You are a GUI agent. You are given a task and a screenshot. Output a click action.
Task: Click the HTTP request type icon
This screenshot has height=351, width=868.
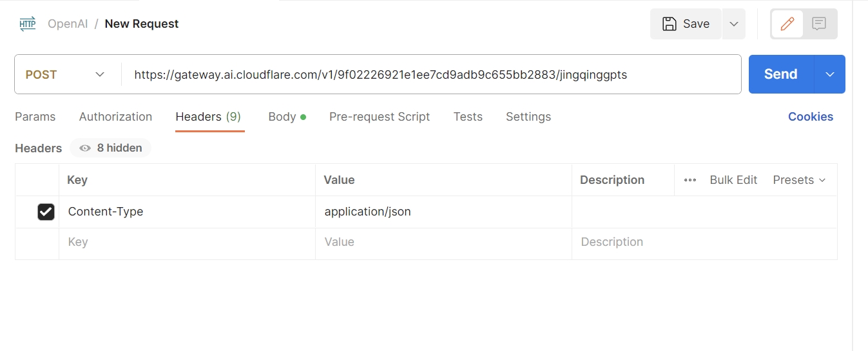point(28,24)
